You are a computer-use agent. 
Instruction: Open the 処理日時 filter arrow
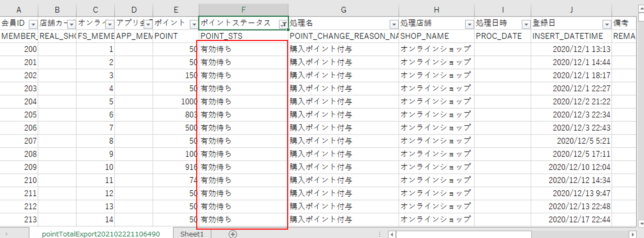tap(526, 24)
